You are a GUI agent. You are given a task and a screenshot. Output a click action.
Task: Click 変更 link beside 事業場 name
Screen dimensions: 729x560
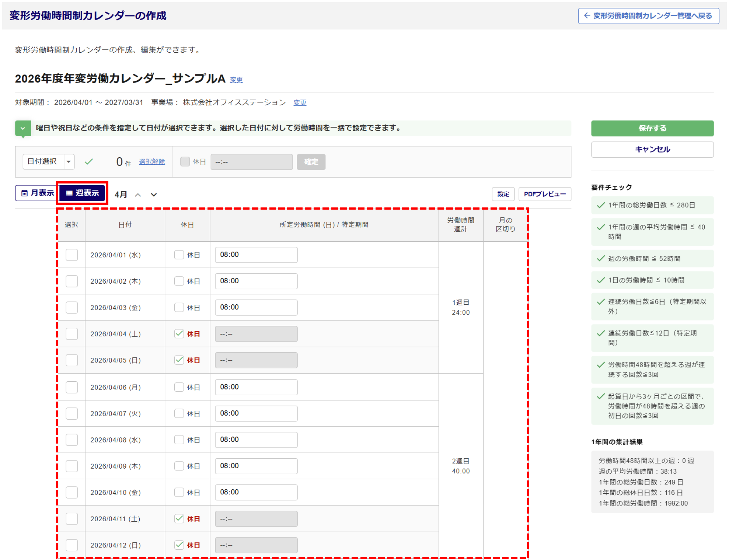coord(300,103)
